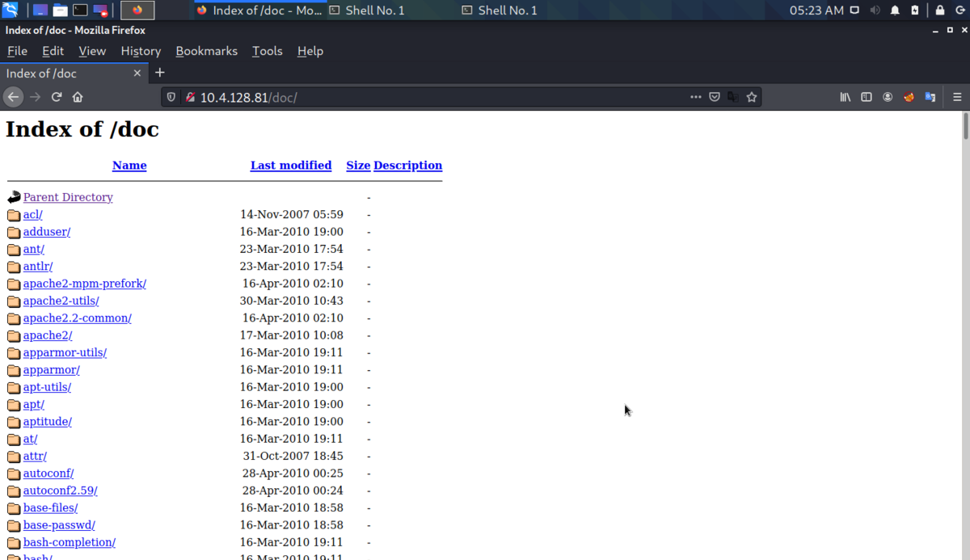Open apache2.2-common/ directory

(78, 318)
